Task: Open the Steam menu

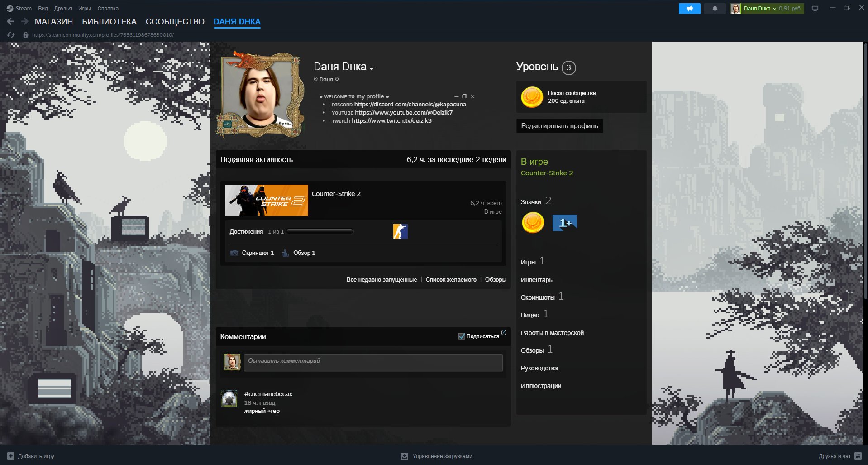Action: click(x=24, y=8)
